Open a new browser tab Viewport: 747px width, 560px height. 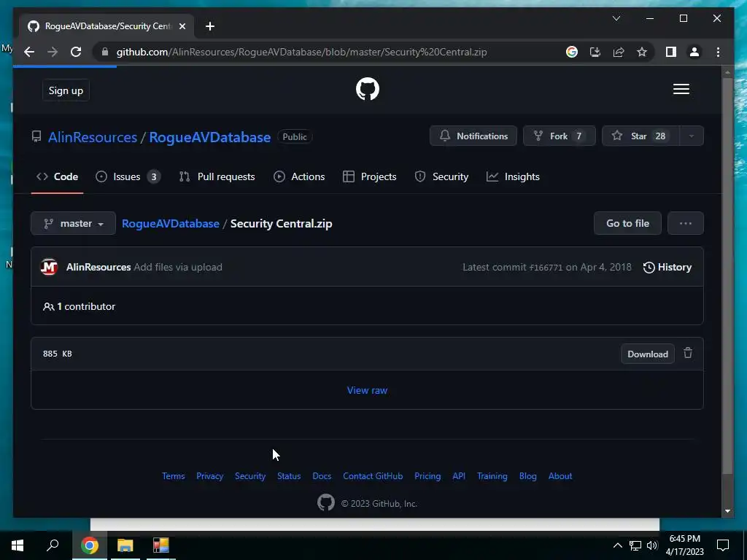[209, 26]
